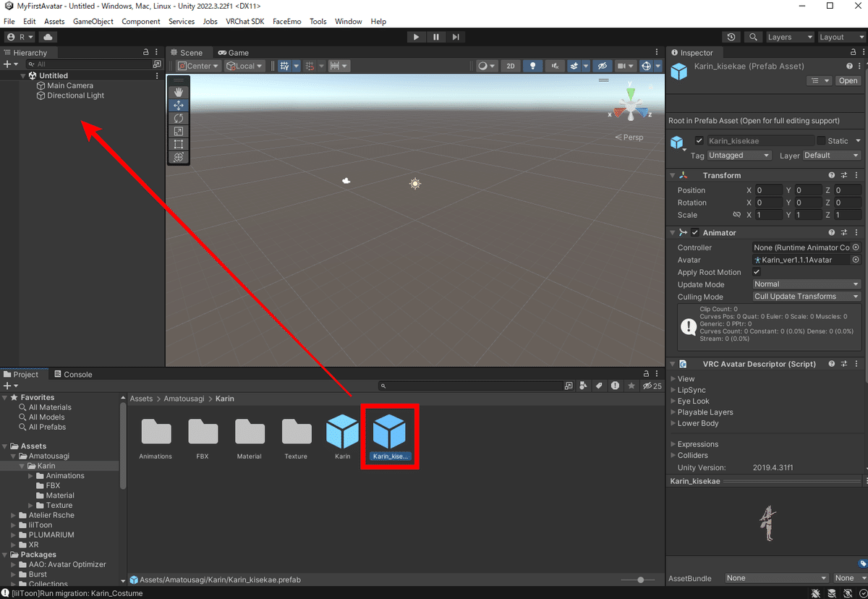Open the Local rotation dropdown

point(244,66)
